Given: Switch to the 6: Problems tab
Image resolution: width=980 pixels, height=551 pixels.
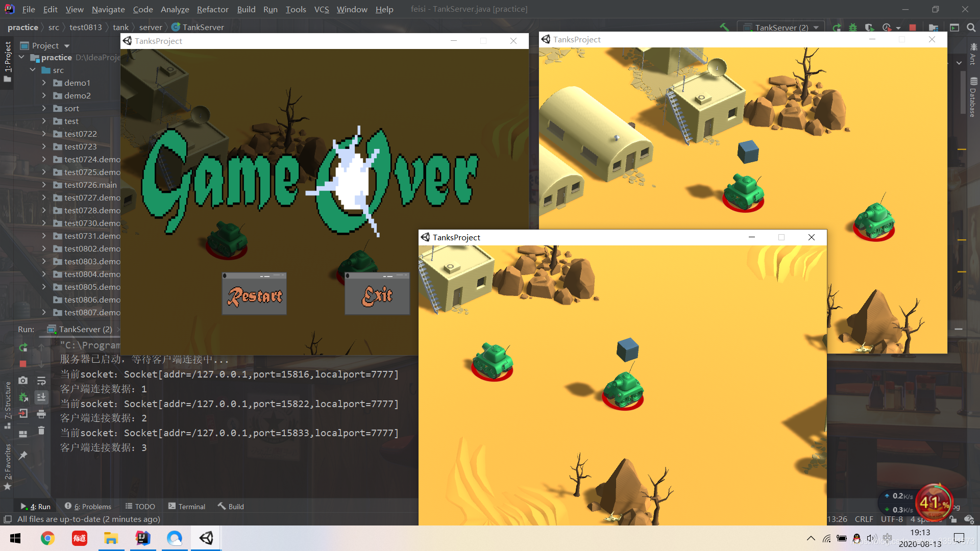Looking at the screenshot, I should pos(88,506).
